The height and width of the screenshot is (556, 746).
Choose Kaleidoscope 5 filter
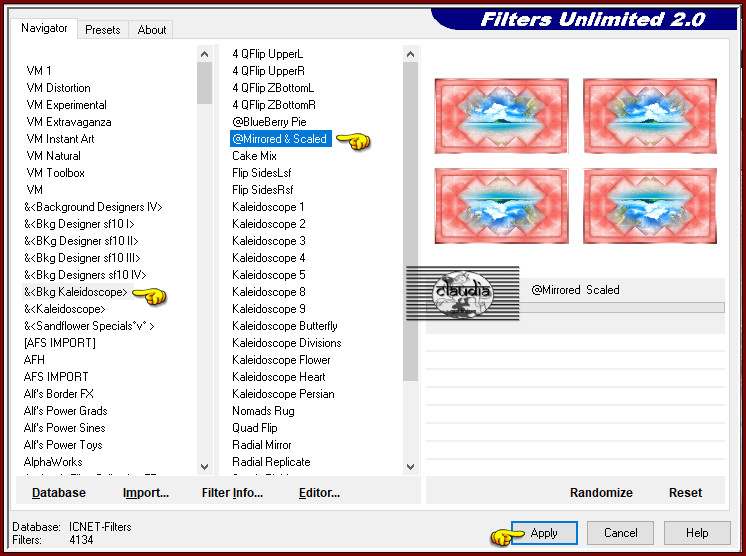click(269, 275)
